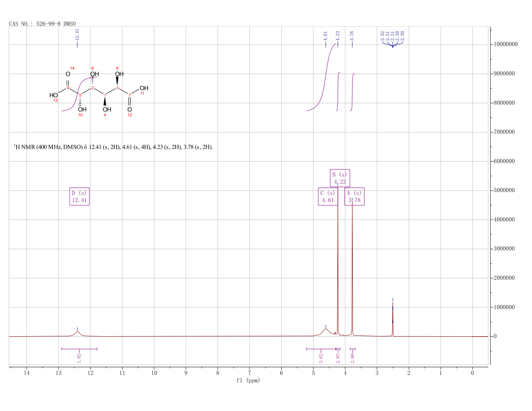Click the f1 (ppm) axis label
532x411 pixels.
(248, 380)
